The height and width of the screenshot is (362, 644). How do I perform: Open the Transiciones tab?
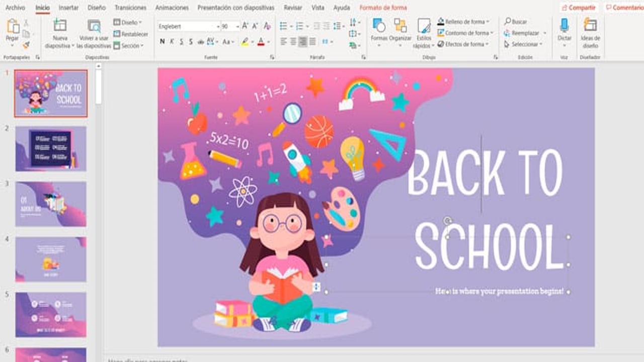click(130, 8)
